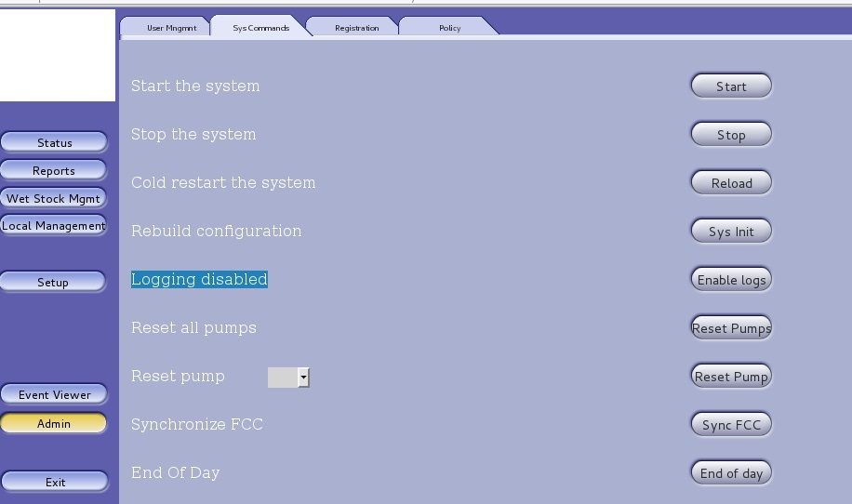Click the Sync FCC button
The width and height of the screenshot is (852, 504).
(x=731, y=425)
